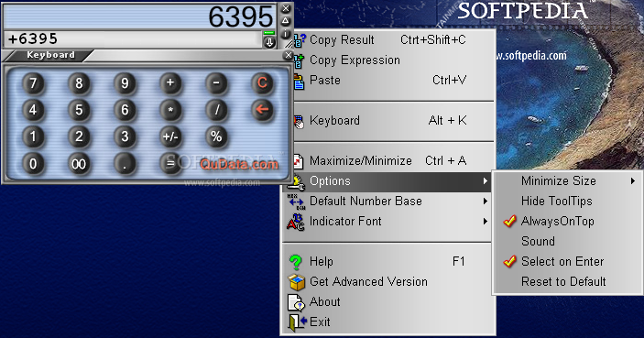This screenshot has height=338, width=644.
Task: Click the equals key
Action: (x=170, y=164)
